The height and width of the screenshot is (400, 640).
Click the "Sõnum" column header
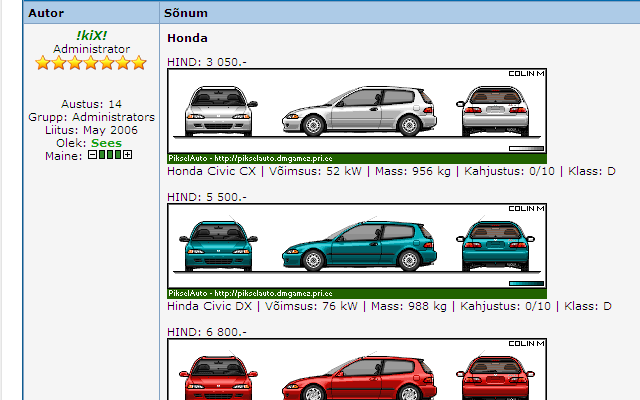point(186,13)
